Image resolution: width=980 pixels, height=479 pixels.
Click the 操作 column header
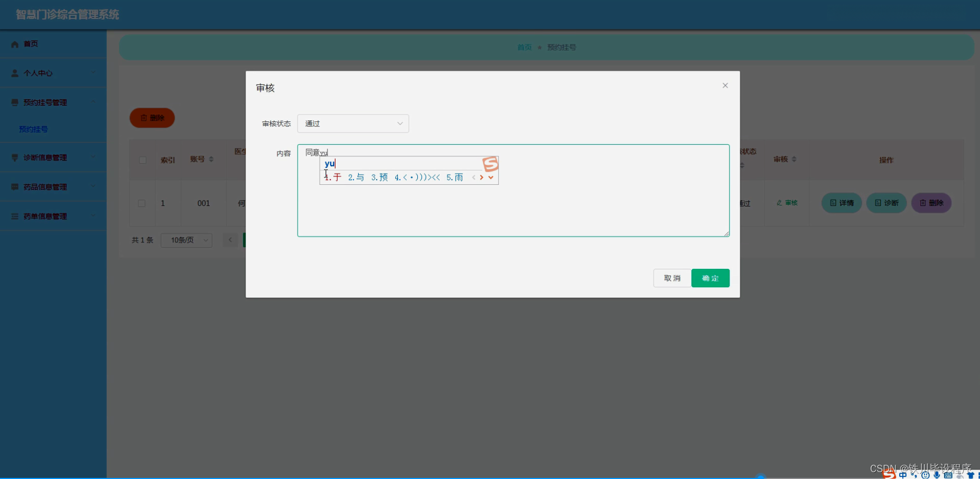pyautogui.click(x=886, y=160)
